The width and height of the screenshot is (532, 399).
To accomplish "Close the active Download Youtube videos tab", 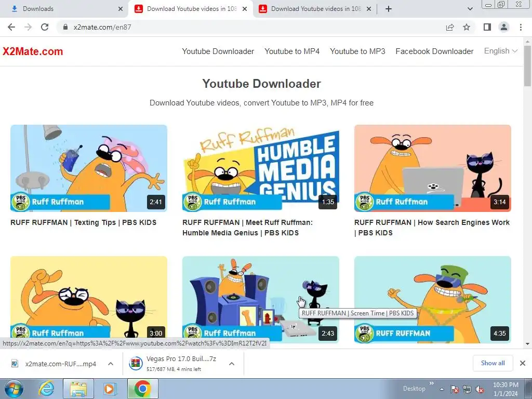I will 245,9.
